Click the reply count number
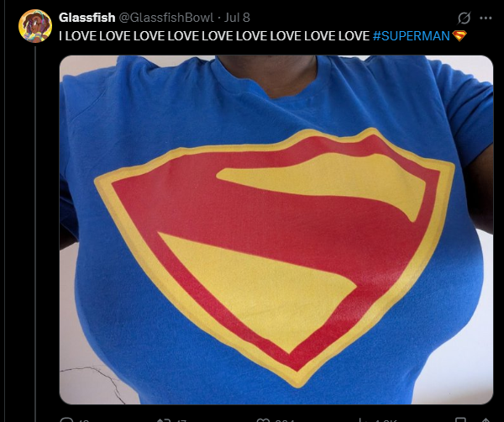Image resolution: width=504 pixels, height=422 pixels. coord(84,420)
